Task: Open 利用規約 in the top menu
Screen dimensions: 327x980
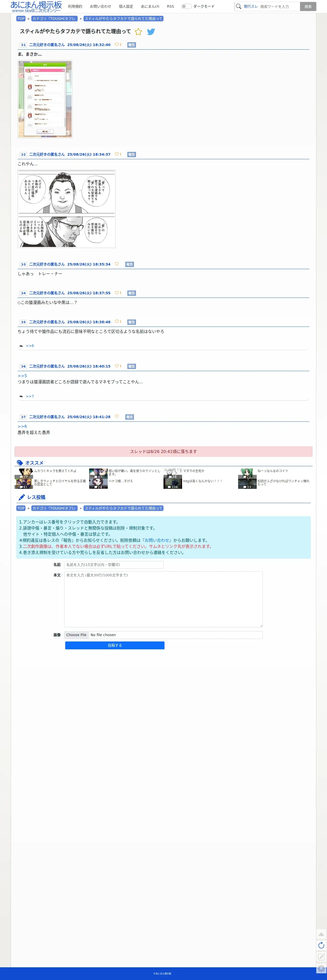Action: pyautogui.click(x=75, y=6)
